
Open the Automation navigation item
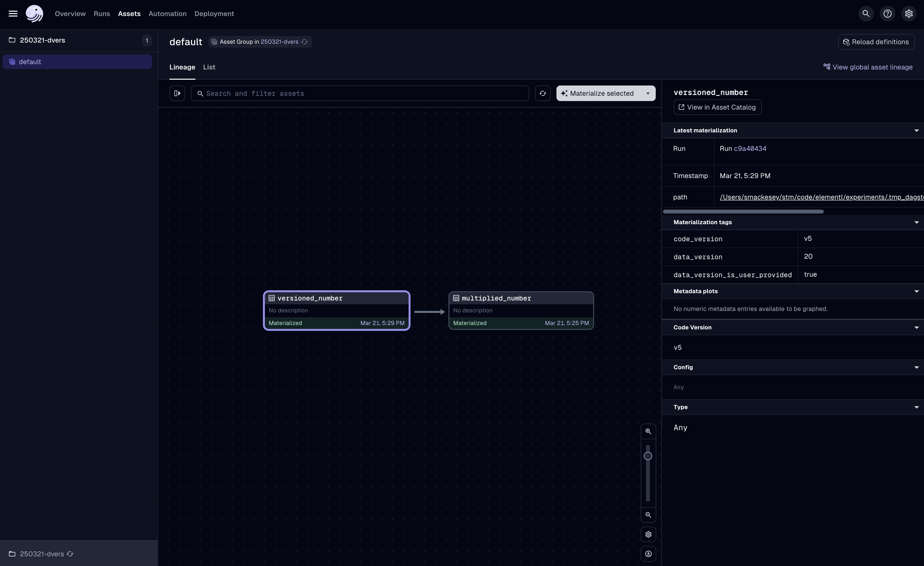[x=167, y=14]
